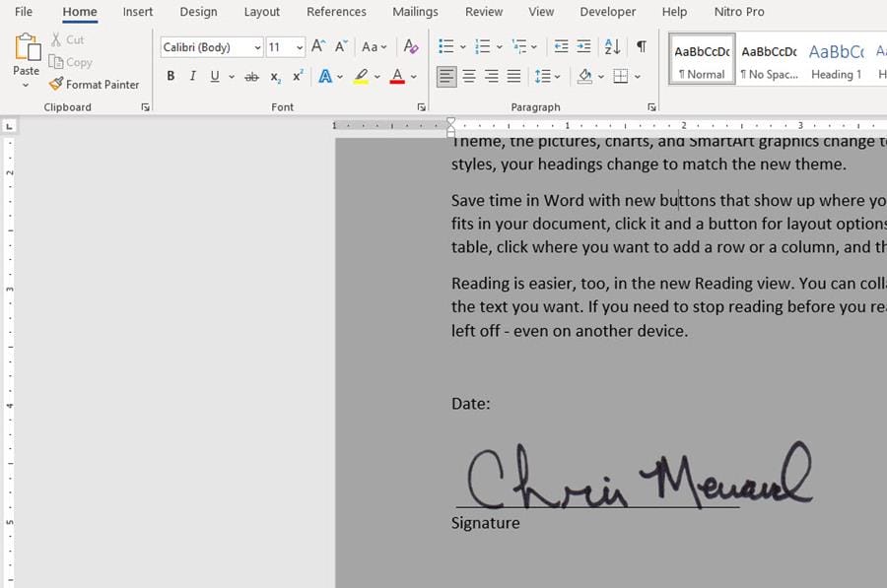This screenshot has height=588, width=887.
Task: Open the Font name dropdown
Action: (x=256, y=46)
